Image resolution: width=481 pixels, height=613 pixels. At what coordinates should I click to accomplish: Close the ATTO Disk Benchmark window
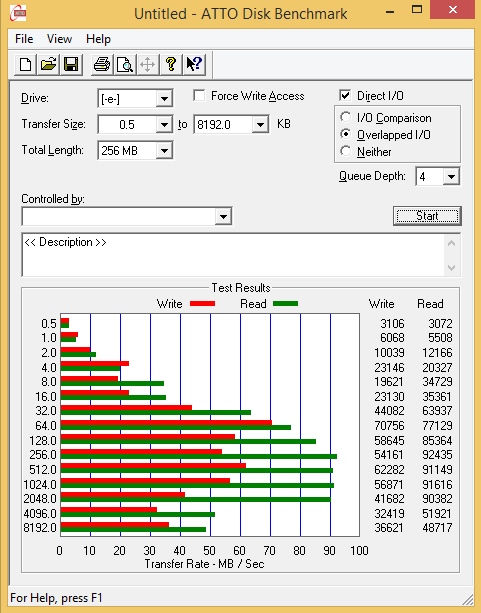[453, 9]
